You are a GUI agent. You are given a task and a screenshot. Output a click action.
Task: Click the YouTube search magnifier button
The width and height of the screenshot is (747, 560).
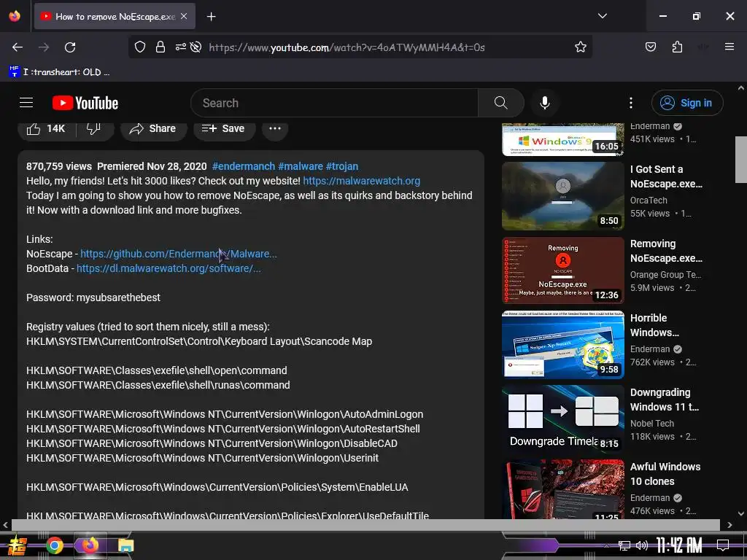pos(500,103)
